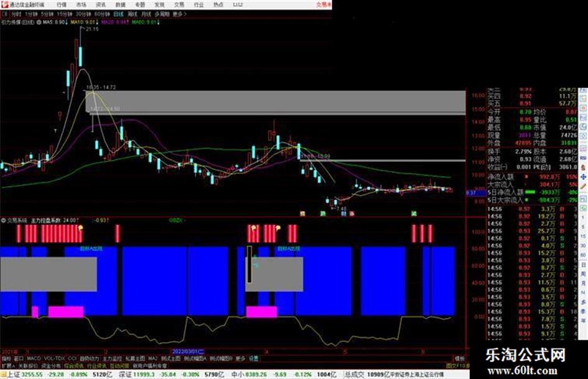Select the 指标 tab at bottom
Viewport: 588px width, 379px height.
6,358
